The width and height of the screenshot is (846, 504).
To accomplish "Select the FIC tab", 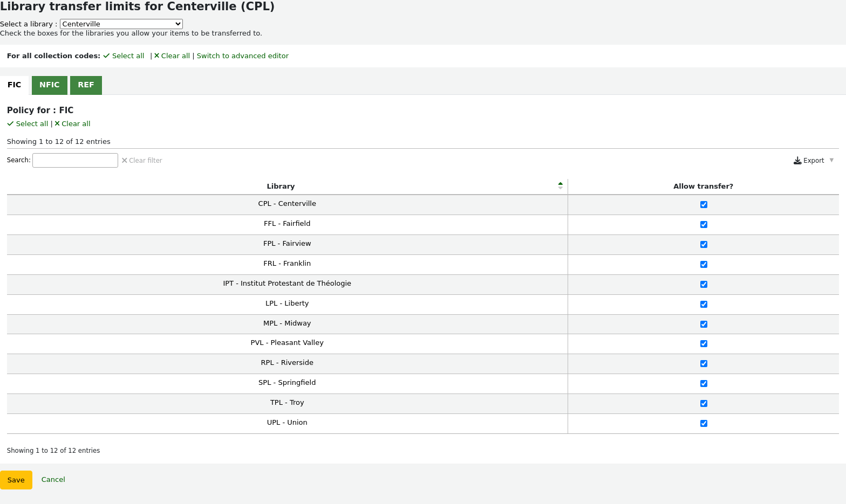I will click(x=15, y=85).
